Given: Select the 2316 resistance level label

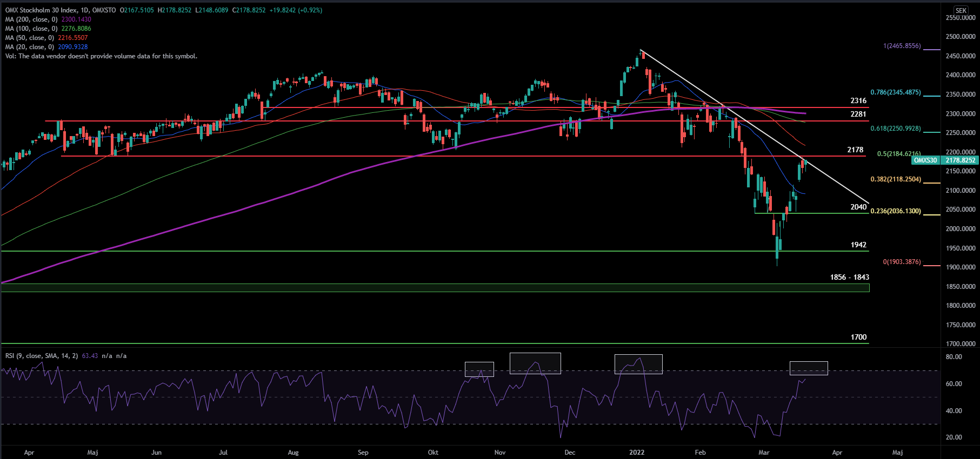Looking at the screenshot, I should click(858, 100).
